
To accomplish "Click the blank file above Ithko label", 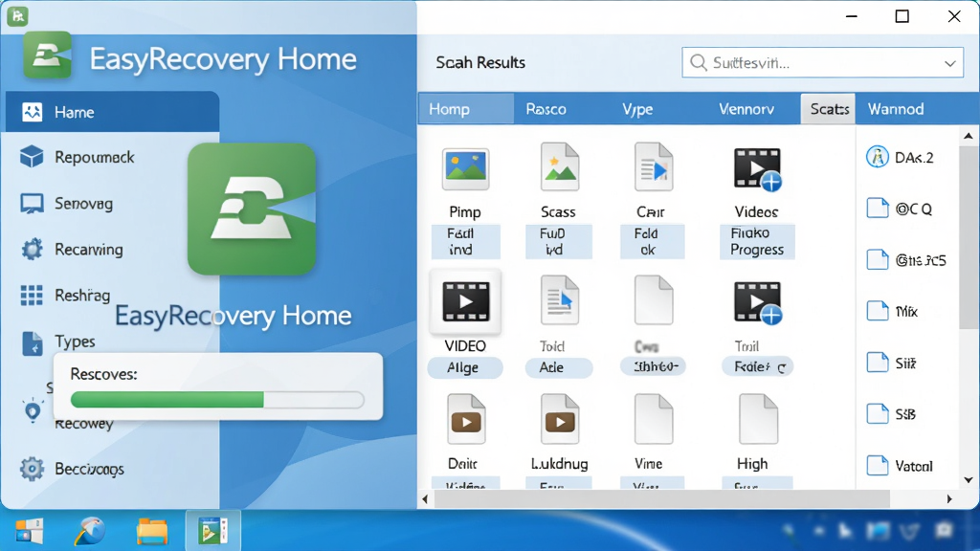I will (653, 300).
